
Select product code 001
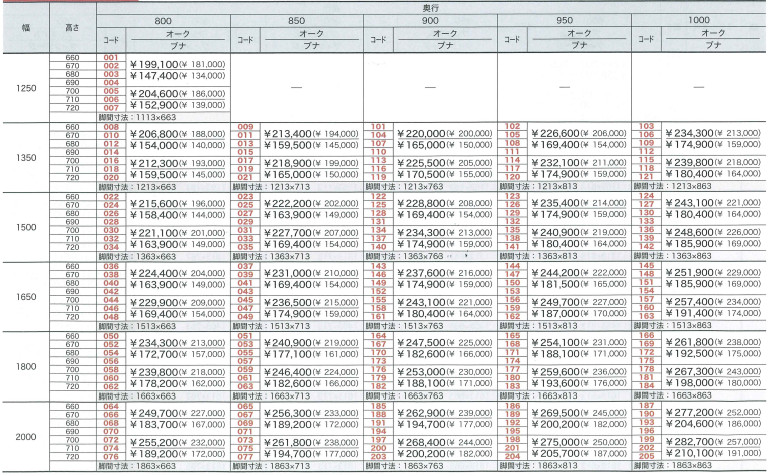point(112,57)
